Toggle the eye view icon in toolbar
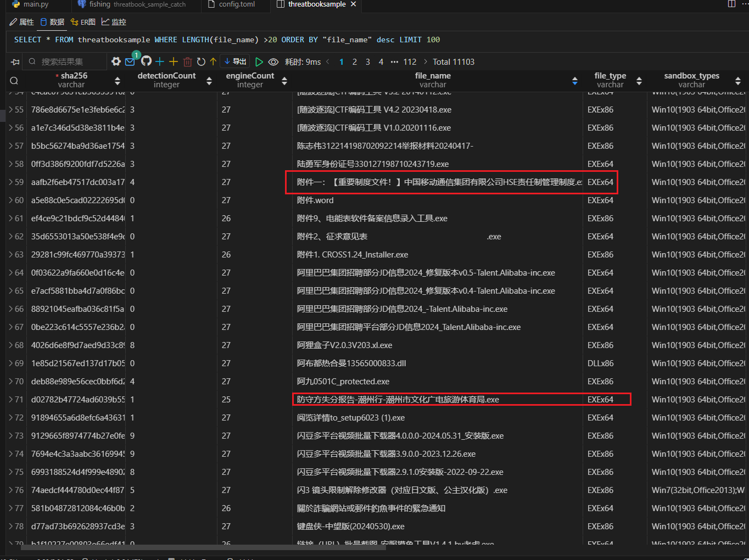Image resolution: width=749 pixels, height=560 pixels. [x=273, y=61]
